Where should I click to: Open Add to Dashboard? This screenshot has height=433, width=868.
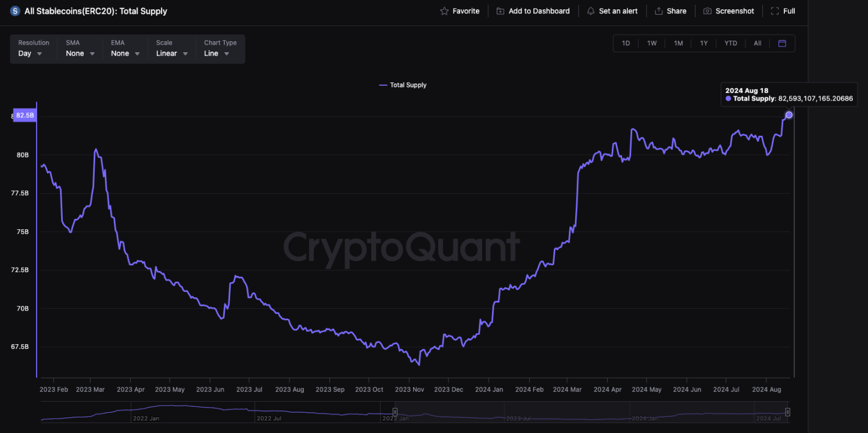pyautogui.click(x=533, y=10)
